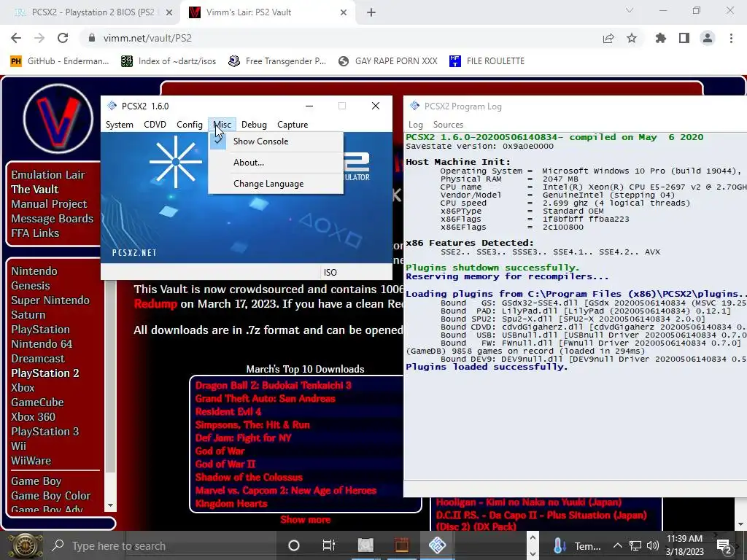
Task: Select Super Nintendo in the sidebar
Action: tap(50, 300)
